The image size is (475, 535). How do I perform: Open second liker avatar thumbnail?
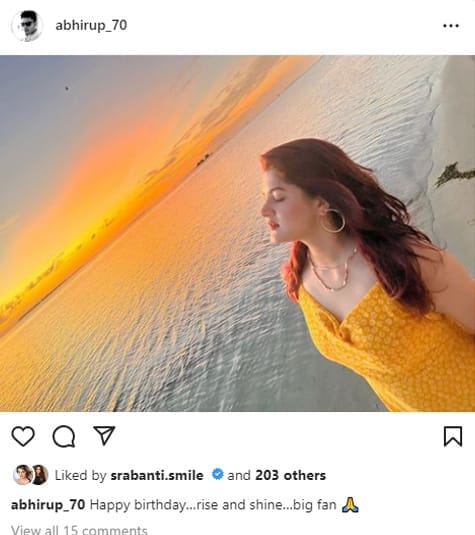tap(40, 475)
